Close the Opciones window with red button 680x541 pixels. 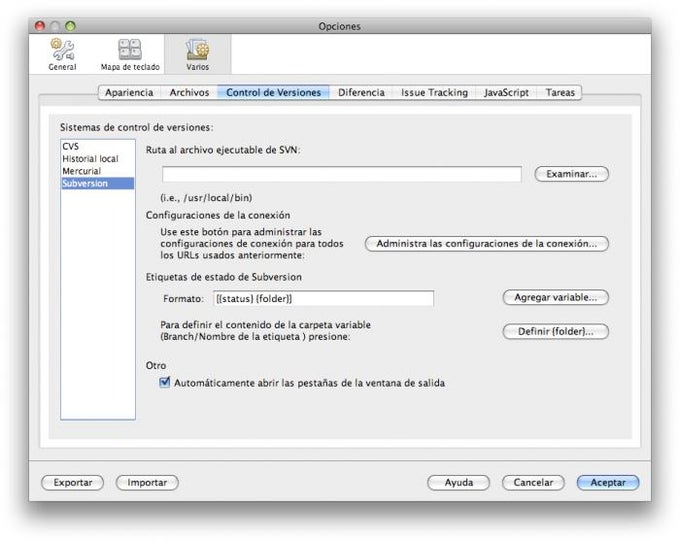click(40, 26)
